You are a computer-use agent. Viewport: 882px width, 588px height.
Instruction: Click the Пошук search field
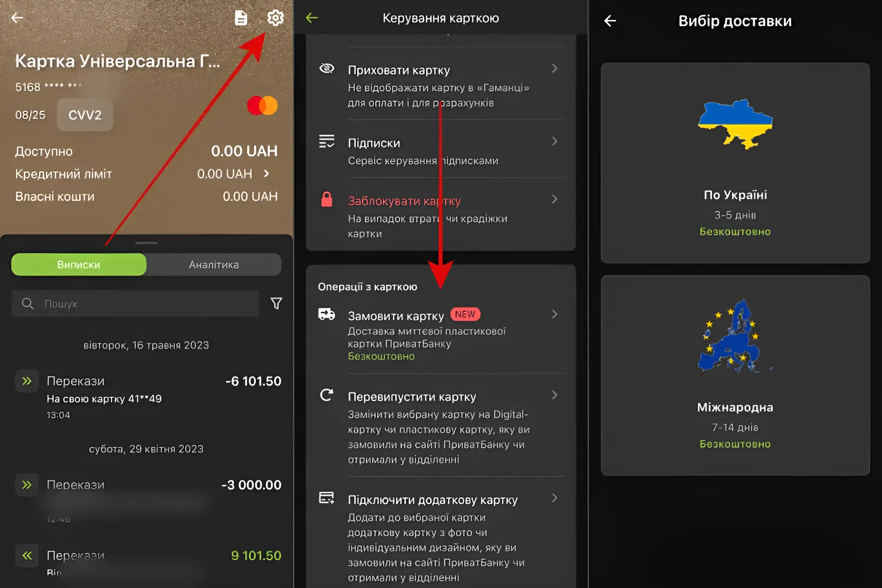tap(143, 304)
